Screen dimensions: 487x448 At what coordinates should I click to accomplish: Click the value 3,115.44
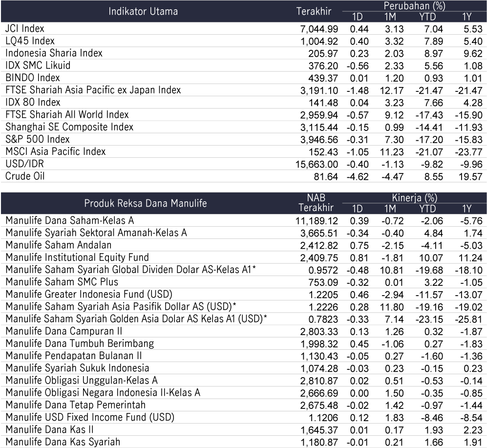tap(319, 128)
